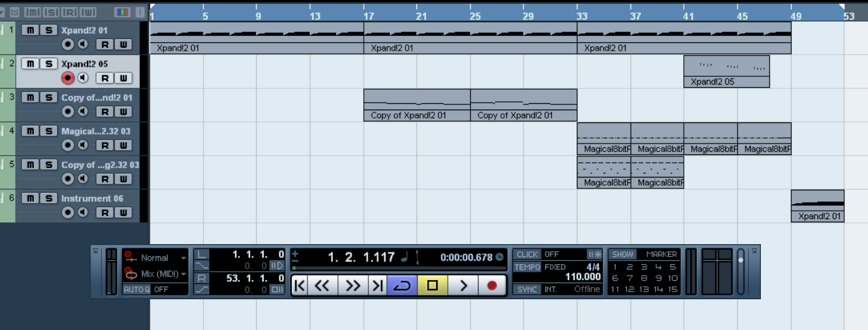868x330 pixels.
Task: Enable Write automation on Xpand!2 01 track
Action: pos(124,44)
